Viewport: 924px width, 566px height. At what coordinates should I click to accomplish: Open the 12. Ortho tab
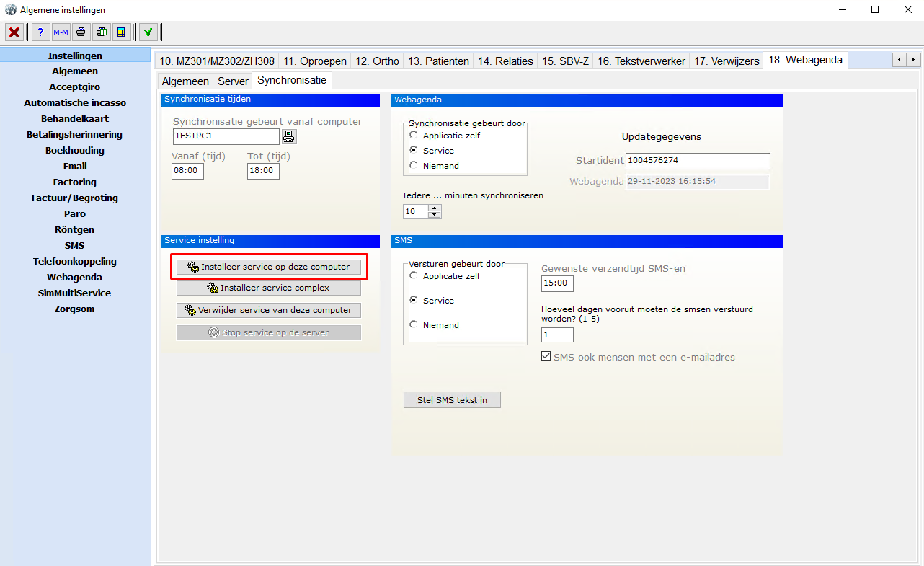377,61
